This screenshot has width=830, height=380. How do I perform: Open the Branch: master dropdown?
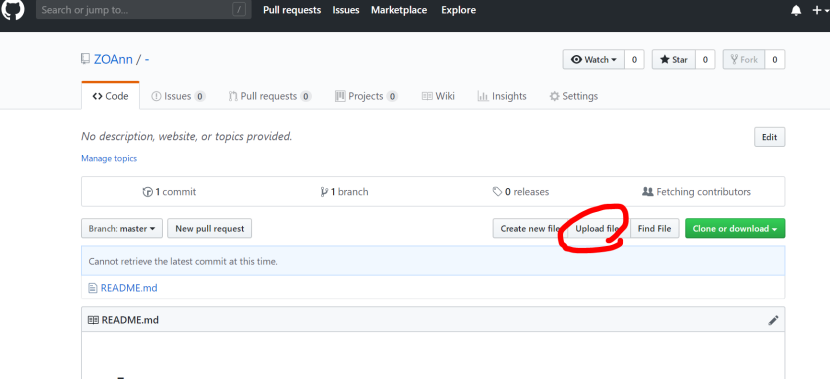point(122,229)
